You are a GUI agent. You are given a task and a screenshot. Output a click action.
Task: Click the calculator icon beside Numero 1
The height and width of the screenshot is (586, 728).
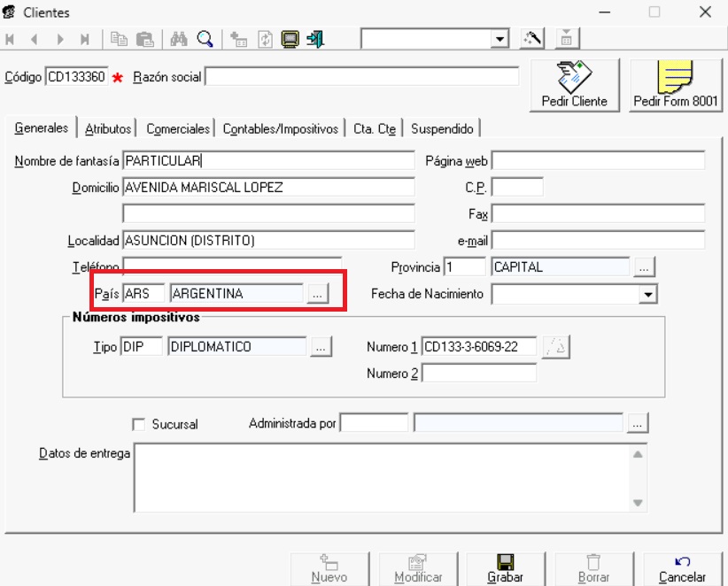point(556,347)
